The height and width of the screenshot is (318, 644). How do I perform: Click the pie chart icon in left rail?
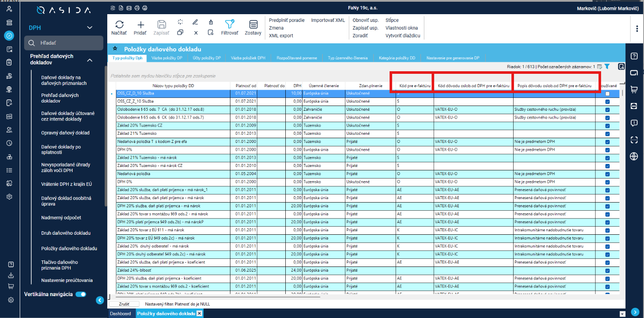(9, 143)
